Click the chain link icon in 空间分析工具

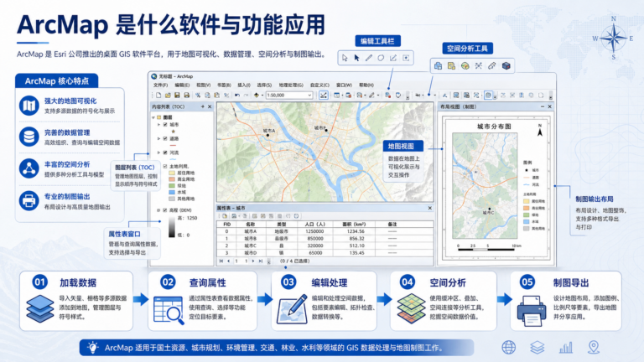click(x=492, y=65)
